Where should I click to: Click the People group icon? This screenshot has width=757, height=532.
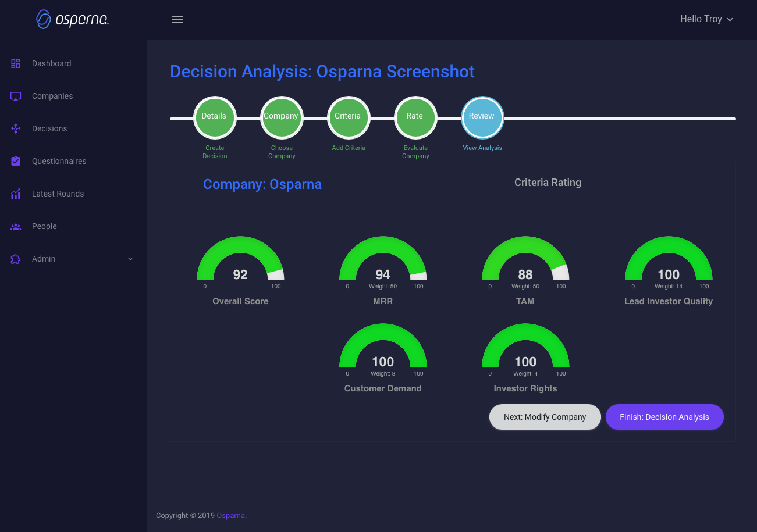coord(16,226)
